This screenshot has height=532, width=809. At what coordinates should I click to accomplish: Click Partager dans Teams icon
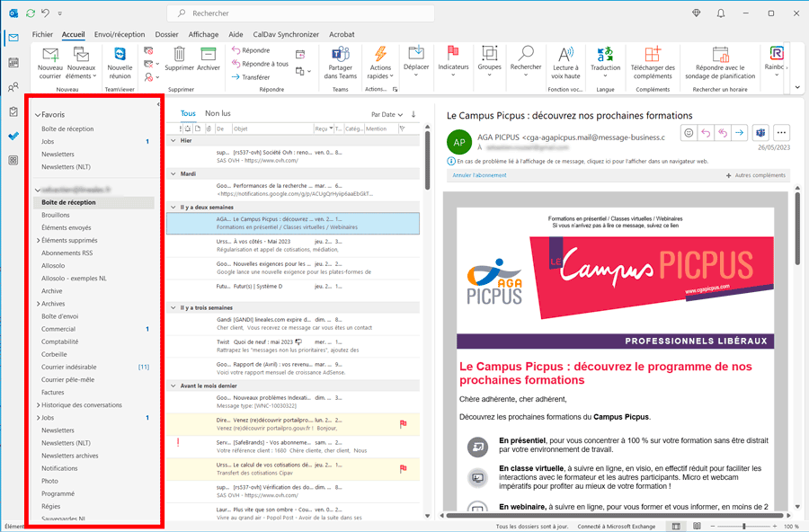[x=341, y=55]
